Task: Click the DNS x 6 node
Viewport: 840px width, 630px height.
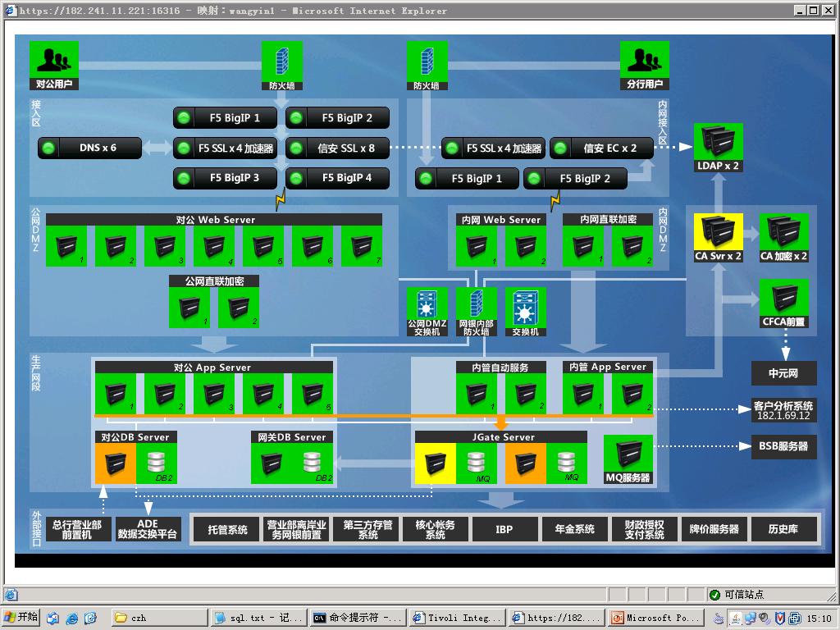Action: [x=90, y=148]
